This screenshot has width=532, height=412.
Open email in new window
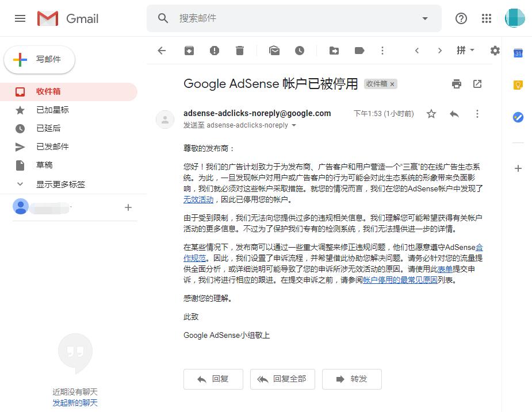pos(477,84)
